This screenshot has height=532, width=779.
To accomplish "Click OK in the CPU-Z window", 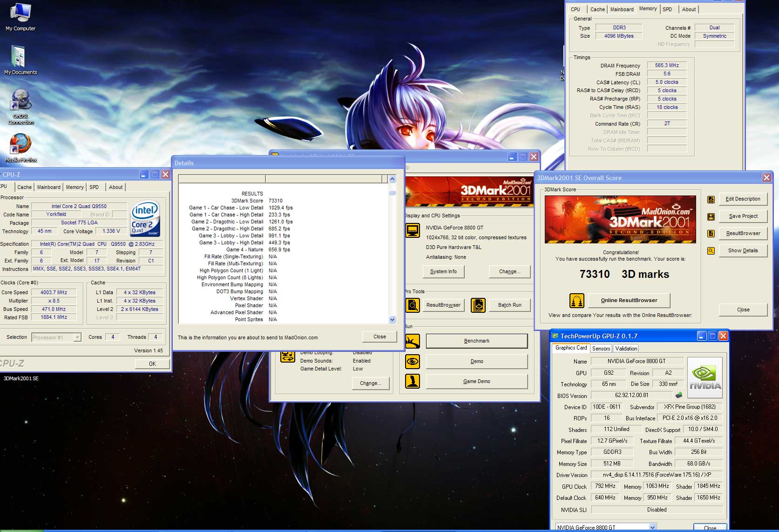I will pyautogui.click(x=152, y=364).
